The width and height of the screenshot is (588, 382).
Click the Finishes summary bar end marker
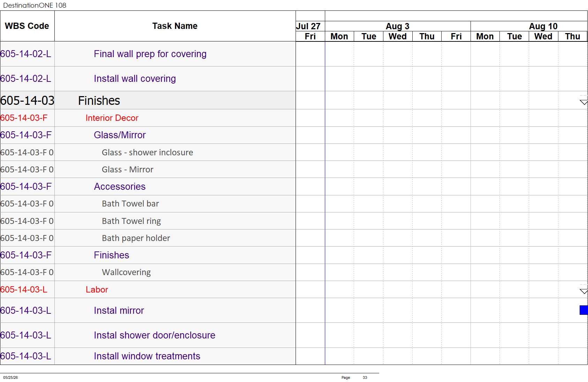(x=583, y=102)
